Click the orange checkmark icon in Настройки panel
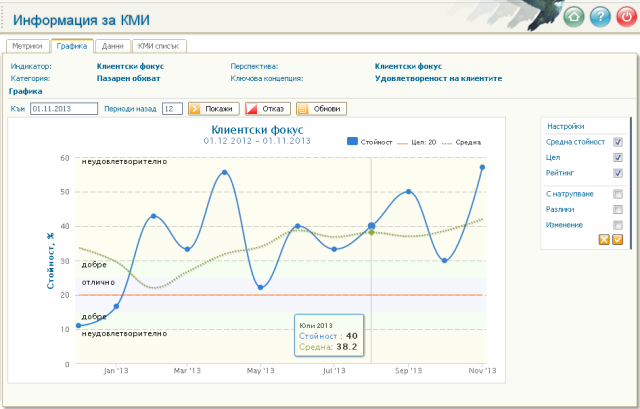The image size is (640, 409). point(618,240)
